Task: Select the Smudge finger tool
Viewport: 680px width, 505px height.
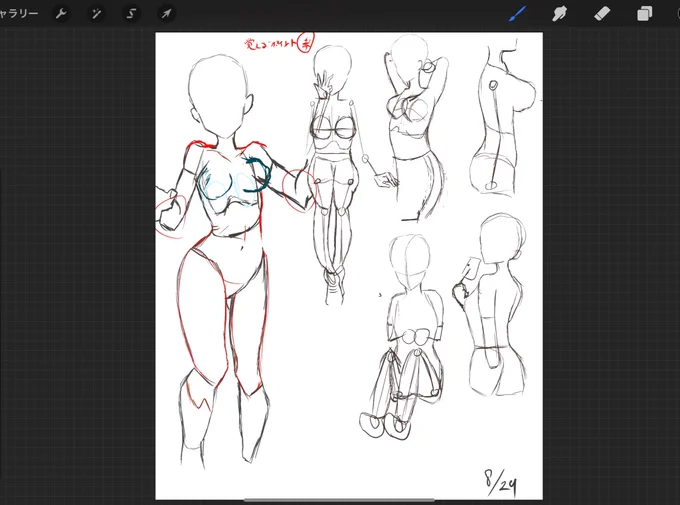Action: [559, 13]
